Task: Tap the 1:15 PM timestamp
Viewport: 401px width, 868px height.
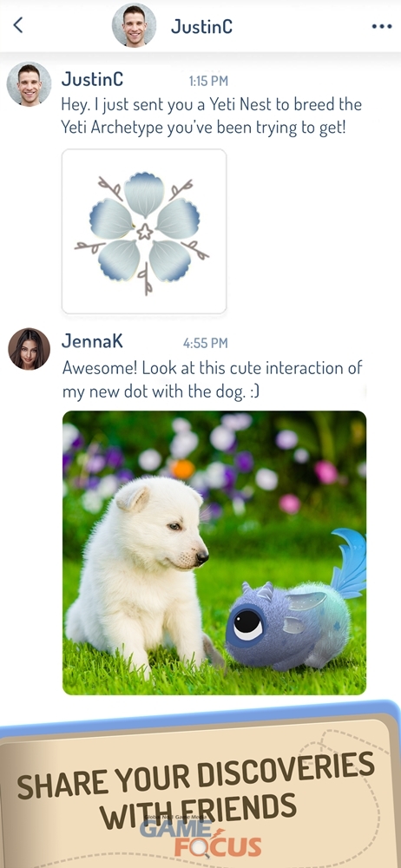Action: (x=208, y=82)
